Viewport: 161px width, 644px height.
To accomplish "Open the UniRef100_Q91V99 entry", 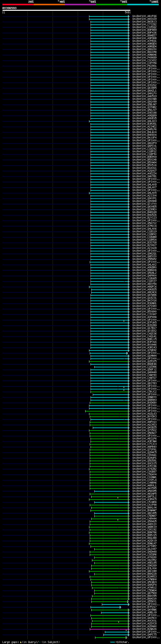I will 144,102.
